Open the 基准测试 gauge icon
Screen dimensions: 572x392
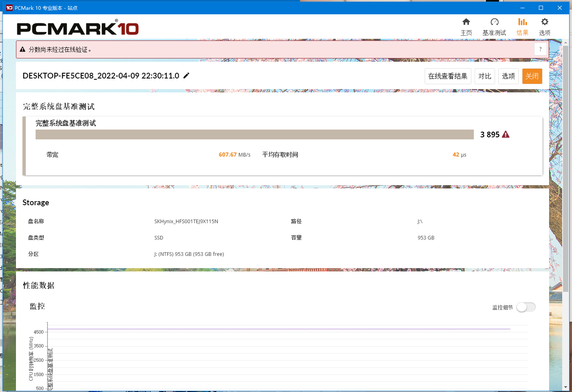(494, 22)
